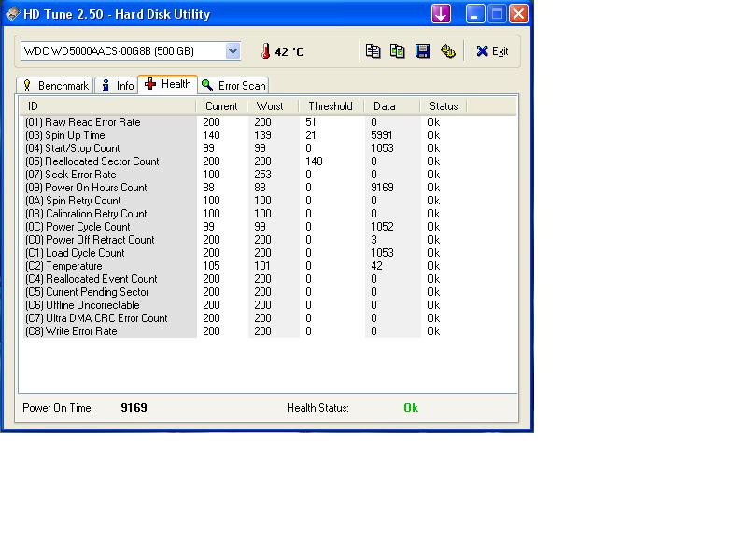Minimize the HD Tune window
Viewport: 747px width, 560px height.
[474, 13]
